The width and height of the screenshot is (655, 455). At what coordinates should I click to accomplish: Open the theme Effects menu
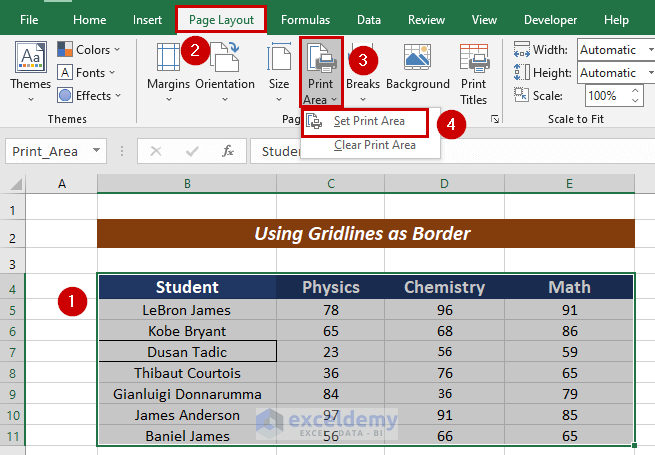[89, 96]
